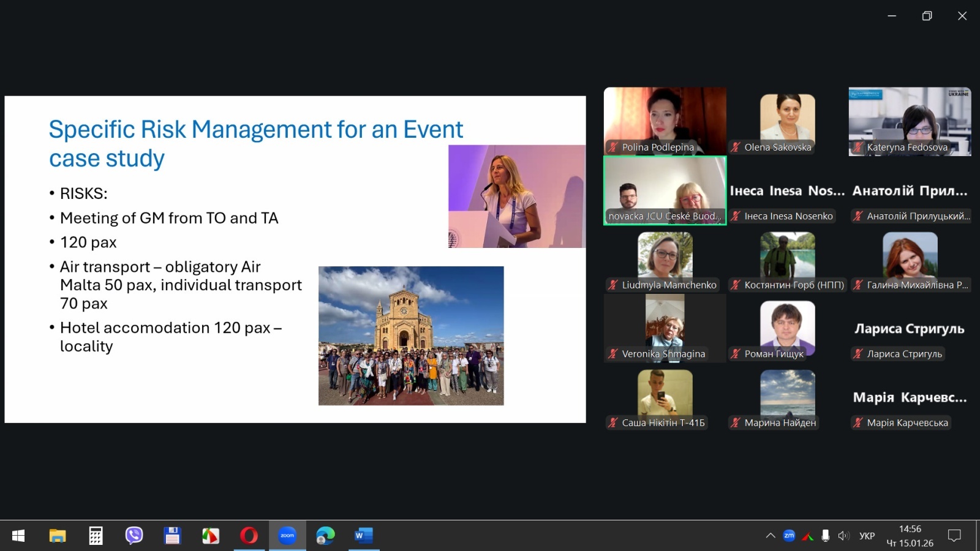This screenshot has width=980, height=551.
Task: Launch Viber from the taskbar
Action: 134,536
